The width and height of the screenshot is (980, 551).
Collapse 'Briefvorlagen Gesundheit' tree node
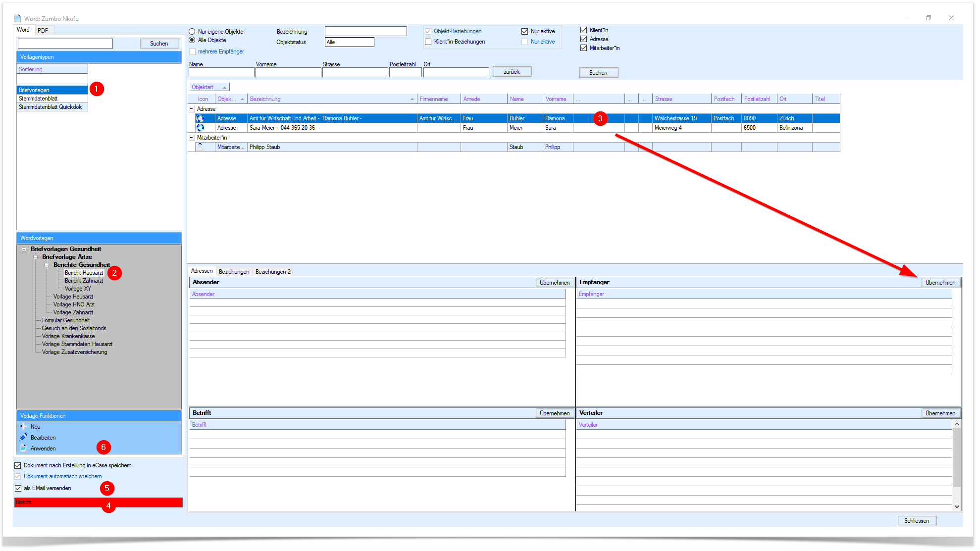[x=24, y=249]
